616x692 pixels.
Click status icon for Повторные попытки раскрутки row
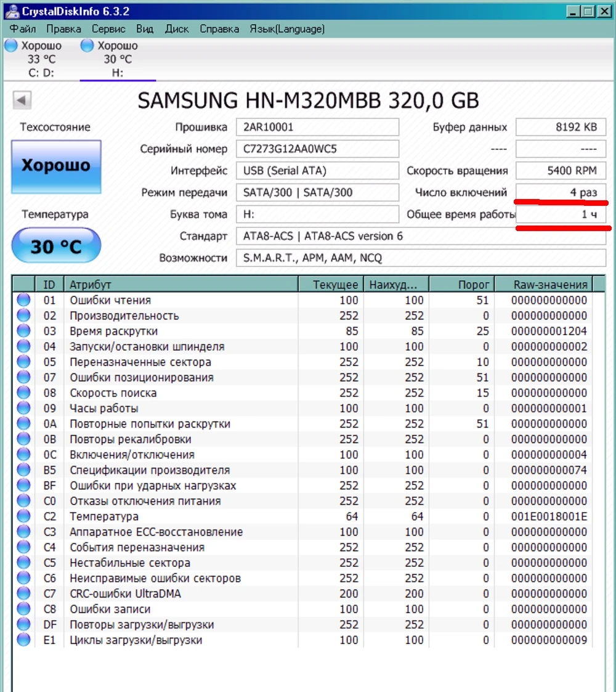point(24,424)
